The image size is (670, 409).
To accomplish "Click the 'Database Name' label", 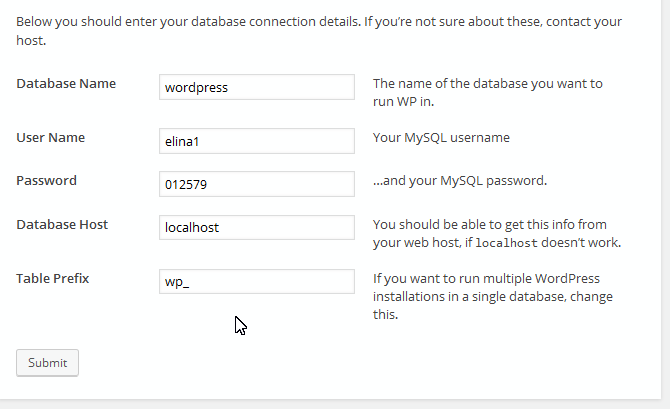I will tap(66, 84).
